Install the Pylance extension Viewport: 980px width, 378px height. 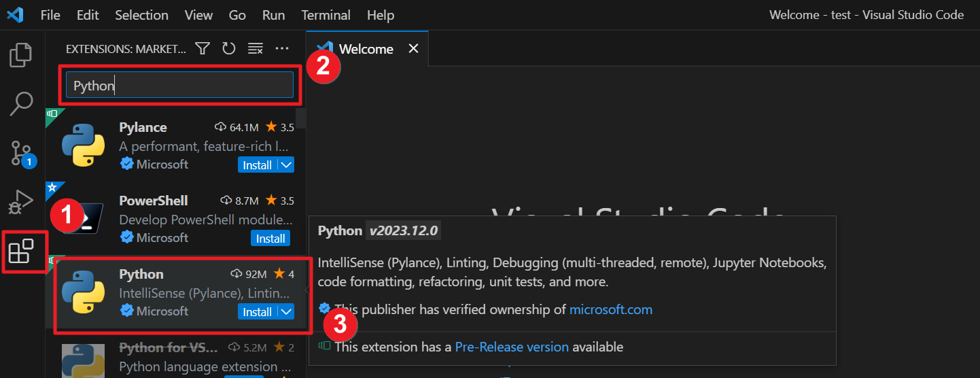pyautogui.click(x=258, y=165)
